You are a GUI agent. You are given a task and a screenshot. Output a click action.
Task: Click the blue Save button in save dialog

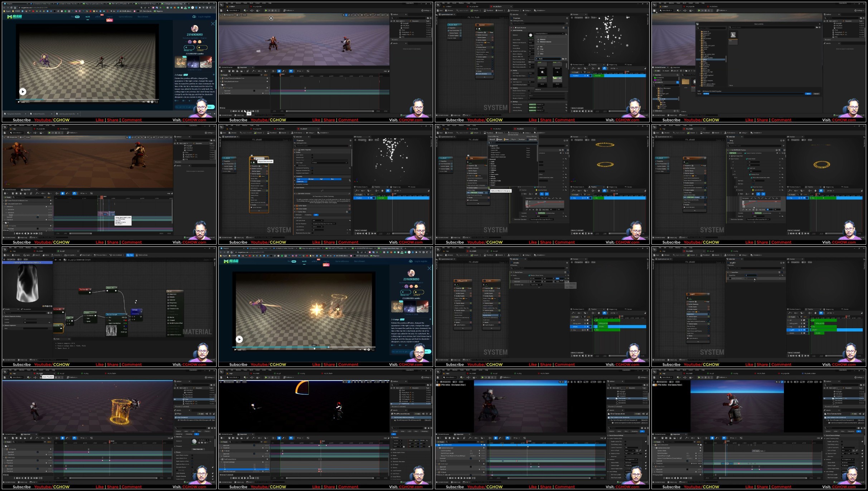pos(808,94)
